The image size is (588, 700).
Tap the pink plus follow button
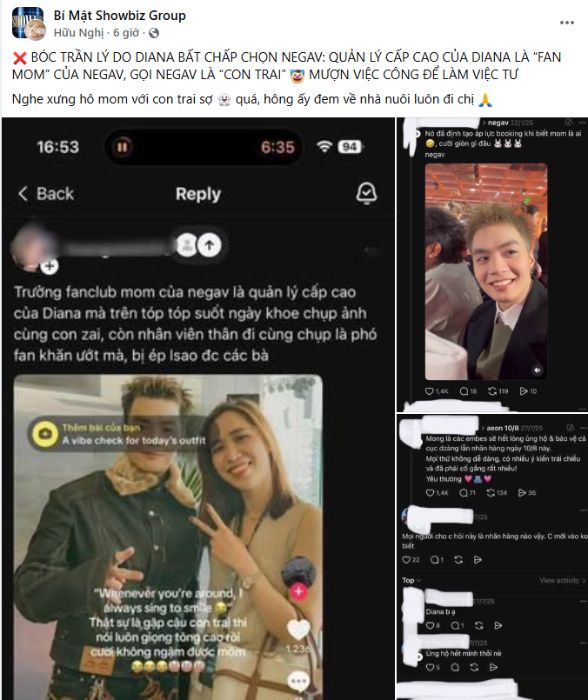[x=298, y=591]
